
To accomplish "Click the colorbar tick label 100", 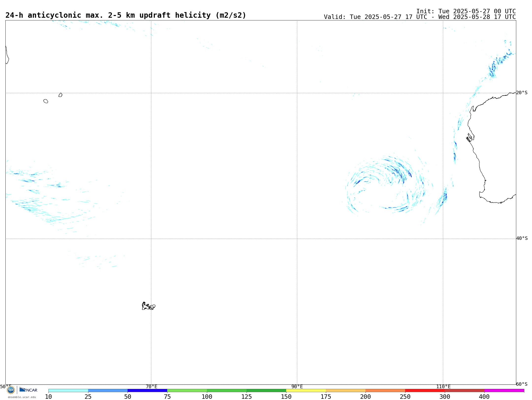I will [x=207, y=397].
